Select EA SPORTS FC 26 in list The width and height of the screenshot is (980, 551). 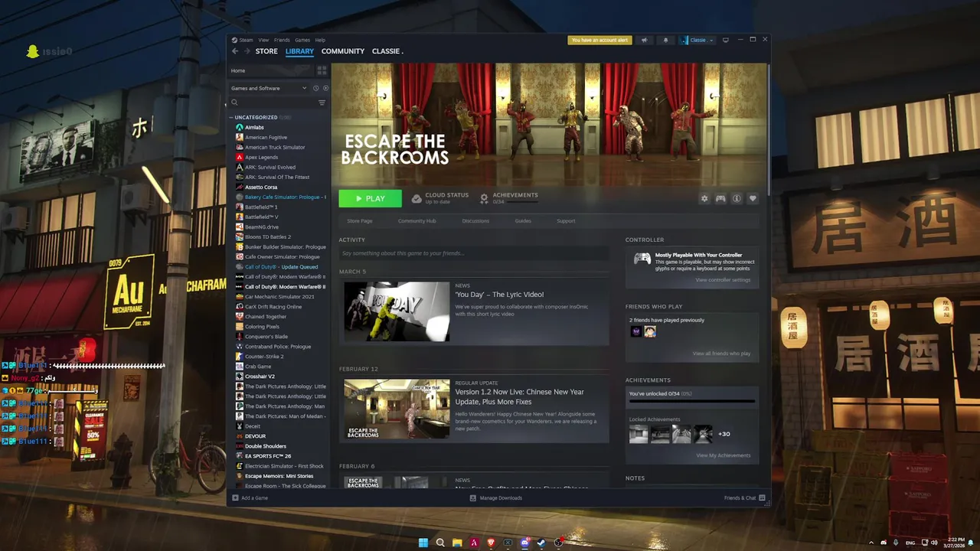[268, 456]
